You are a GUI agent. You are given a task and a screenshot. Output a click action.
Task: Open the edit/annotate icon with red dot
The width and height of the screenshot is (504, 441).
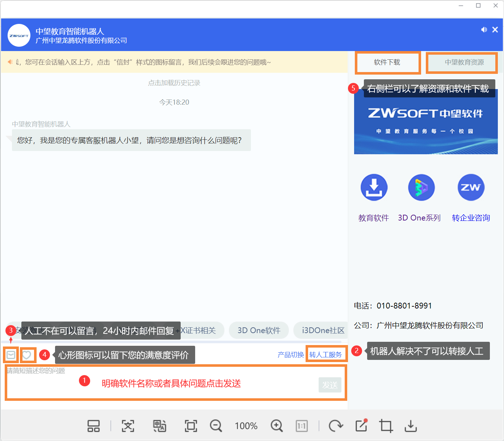pyautogui.click(x=361, y=425)
